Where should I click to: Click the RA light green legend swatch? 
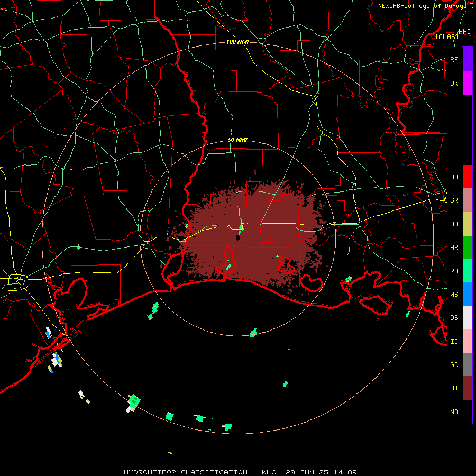[467, 271]
